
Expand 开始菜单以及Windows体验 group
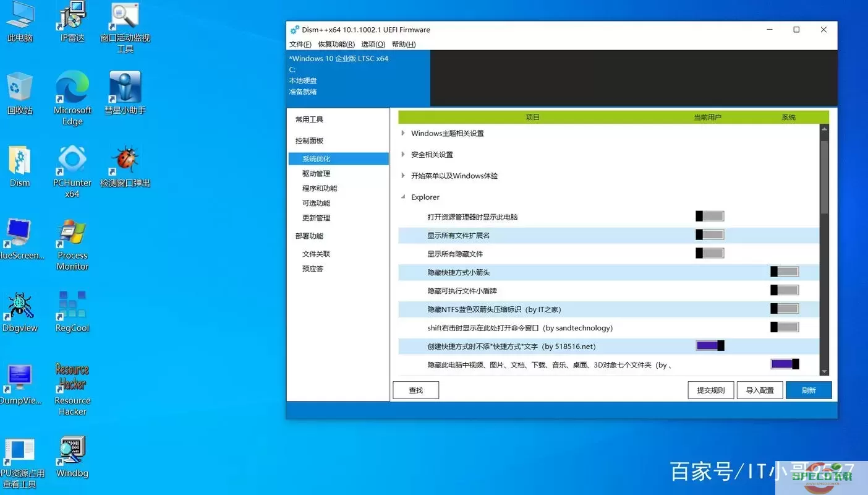(403, 175)
